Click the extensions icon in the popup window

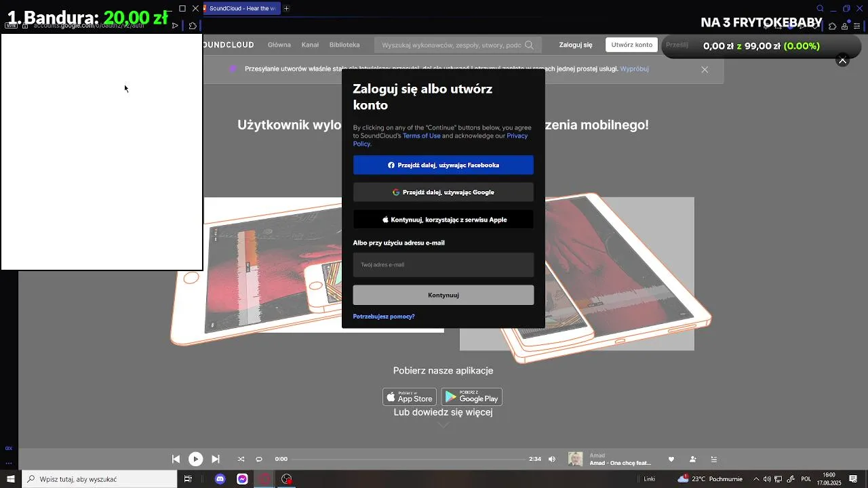click(x=193, y=26)
